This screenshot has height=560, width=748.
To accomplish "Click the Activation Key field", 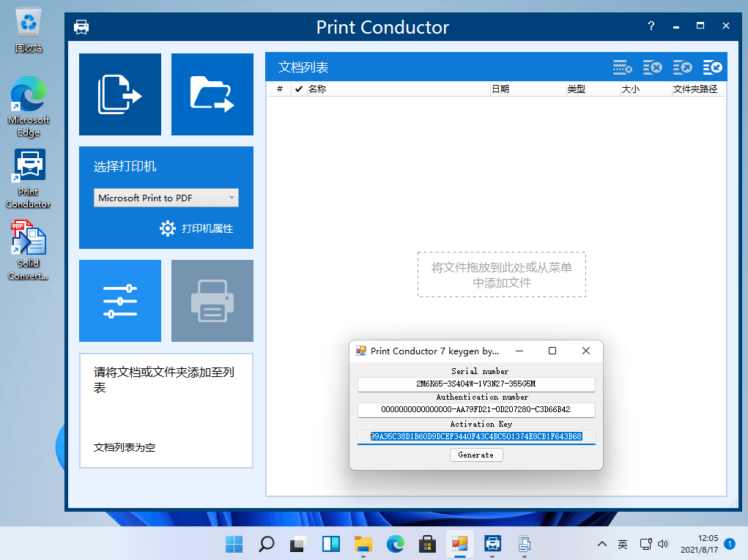I will 476,436.
